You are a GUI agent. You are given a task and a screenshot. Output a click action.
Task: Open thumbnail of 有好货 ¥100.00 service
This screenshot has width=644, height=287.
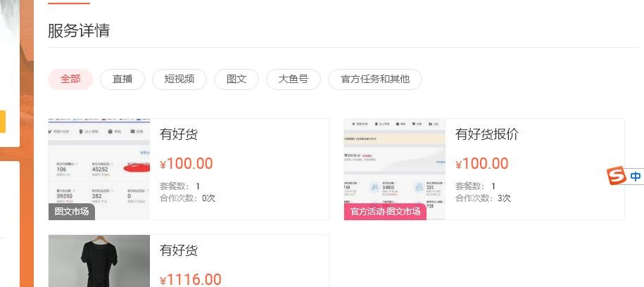[99, 169]
